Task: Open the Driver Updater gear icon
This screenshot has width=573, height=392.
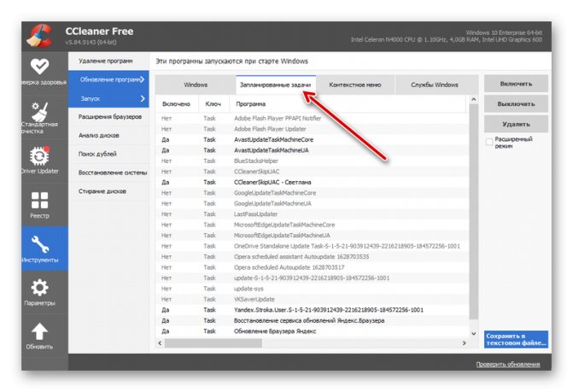Action: (39, 156)
